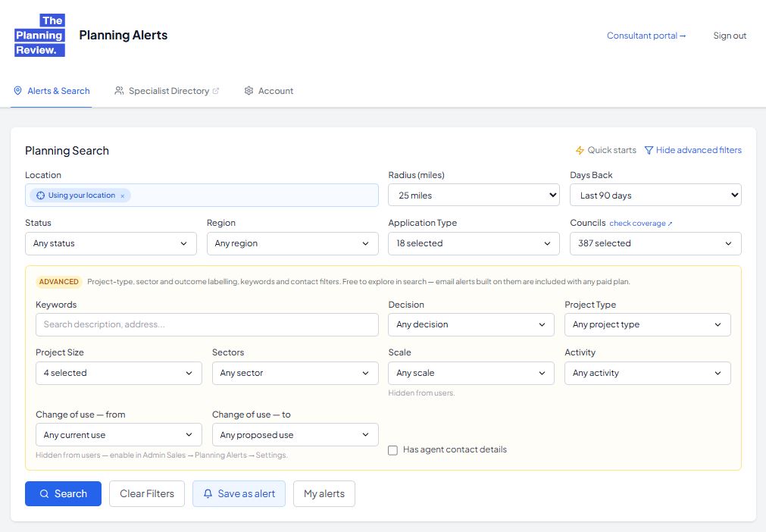766x532 pixels.
Task: Click the gear icon beside Account
Action: click(249, 91)
